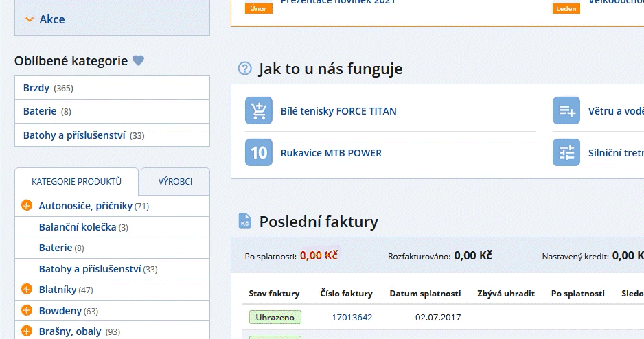Click the number 10 icon beside Rukavice MTB POWER

[259, 152]
